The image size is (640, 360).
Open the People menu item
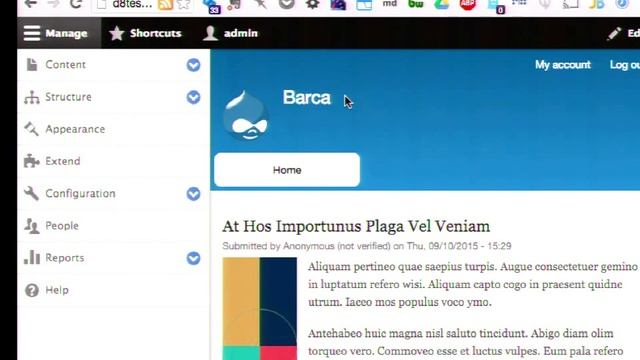coord(62,226)
